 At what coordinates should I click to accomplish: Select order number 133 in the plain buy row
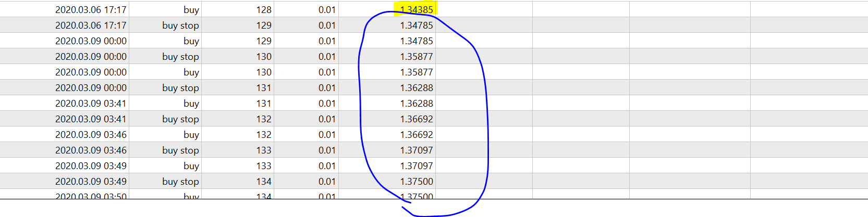(x=264, y=165)
